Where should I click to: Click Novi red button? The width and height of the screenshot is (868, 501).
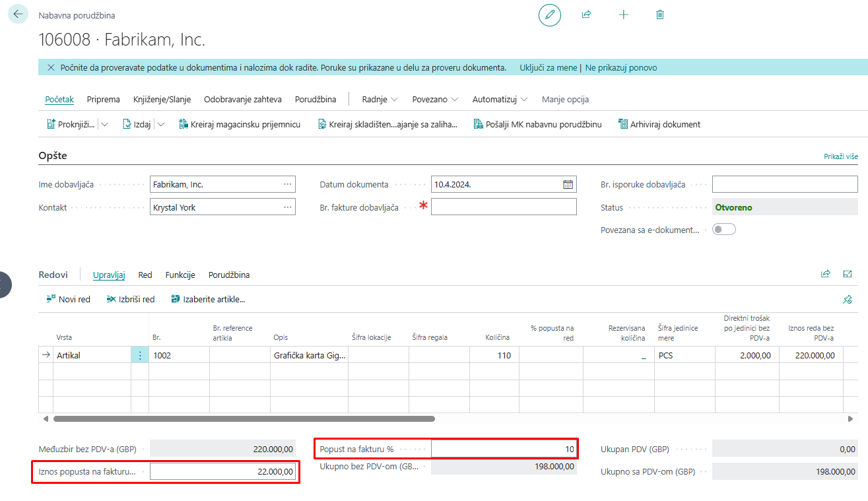[68, 299]
